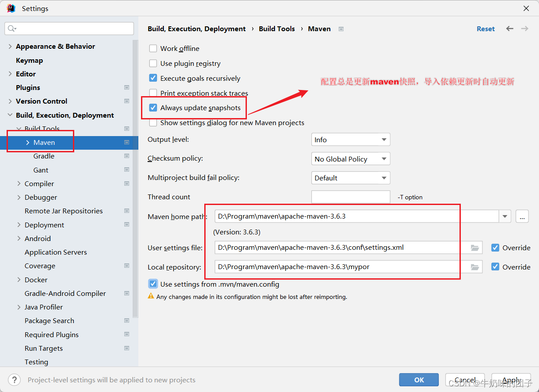The height and width of the screenshot is (392, 539).
Task: Close the Settings dialog
Action: (526, 8)
